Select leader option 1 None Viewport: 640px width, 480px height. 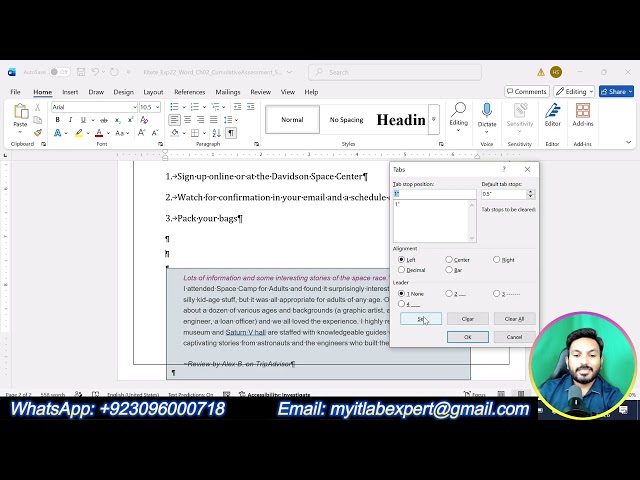coord(401,293)
